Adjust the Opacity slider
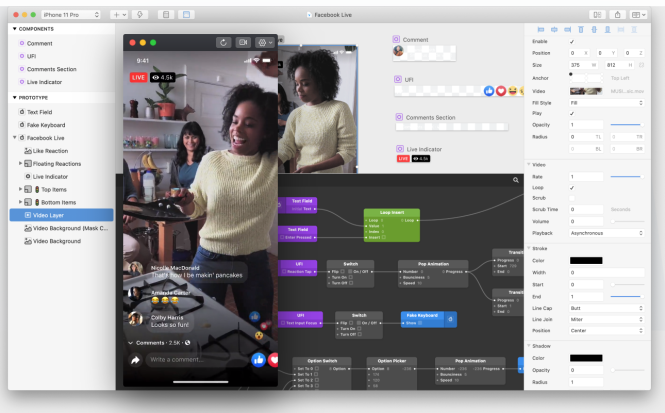This screenshot has width=665, height=413. point(627,125)
